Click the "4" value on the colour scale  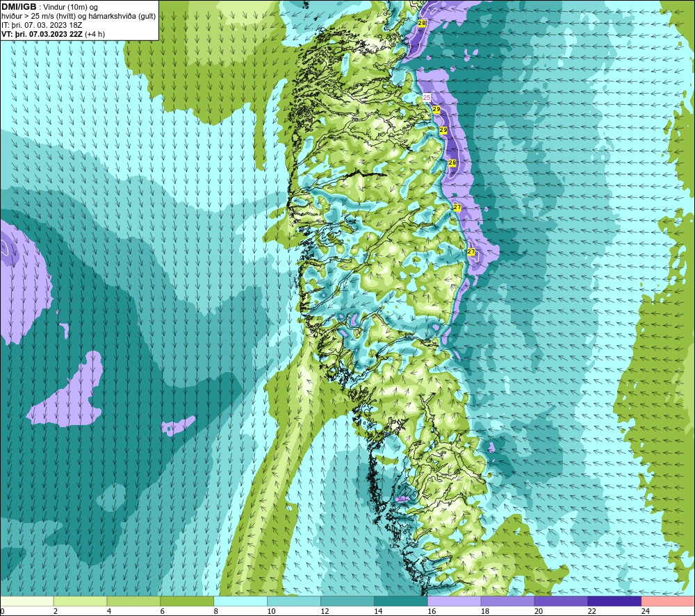pos(109,611)
